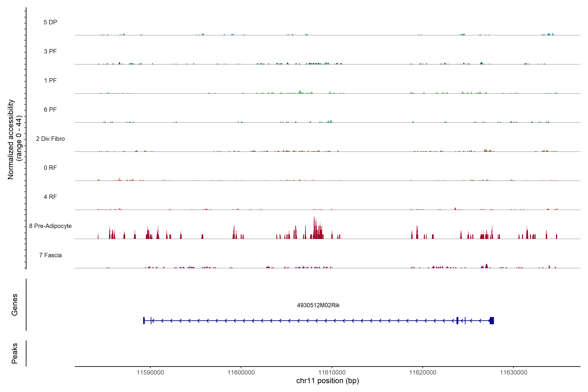The image size is (588, 392).
Task: Select the 7 Fascia track label
Action: click(50, 255)
